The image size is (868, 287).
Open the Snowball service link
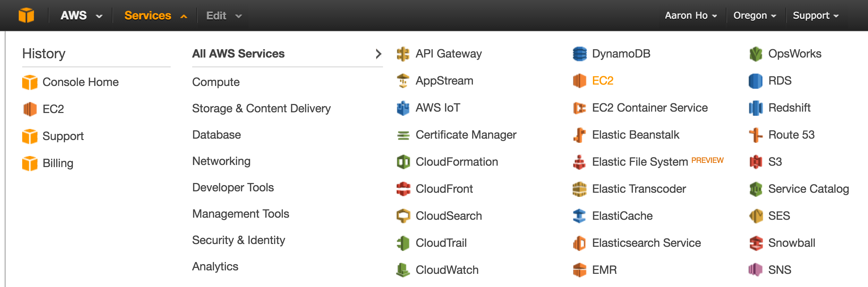click(x=792, y=243)
